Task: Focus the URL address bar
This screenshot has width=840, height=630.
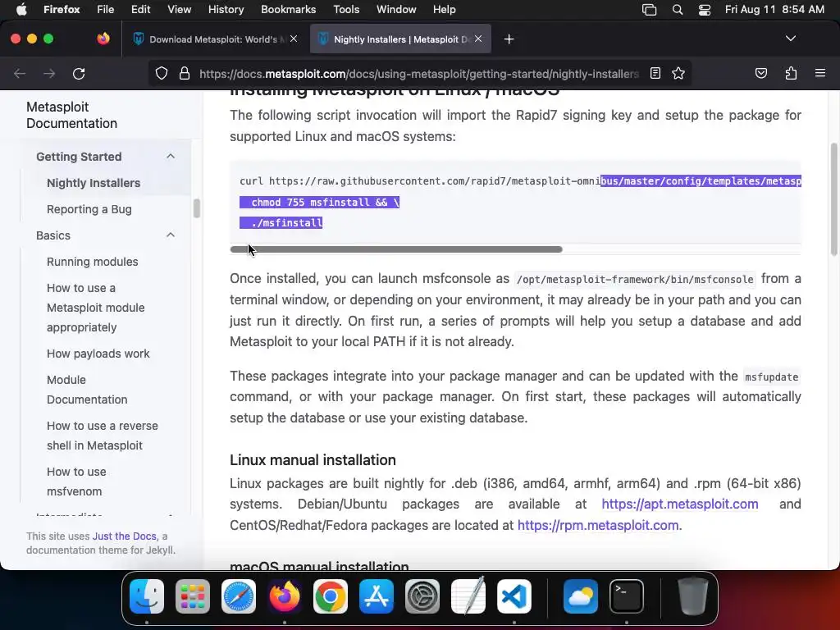Action: (x=418, y=73)
